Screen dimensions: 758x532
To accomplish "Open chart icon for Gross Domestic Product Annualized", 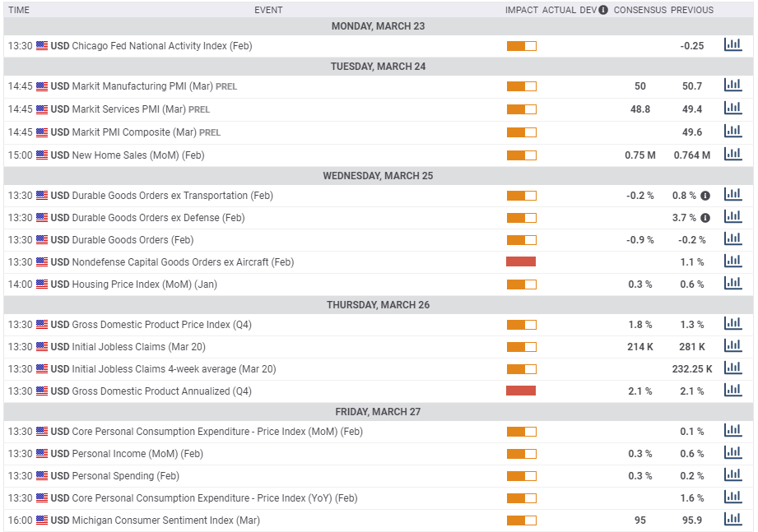I will [732, 390].
